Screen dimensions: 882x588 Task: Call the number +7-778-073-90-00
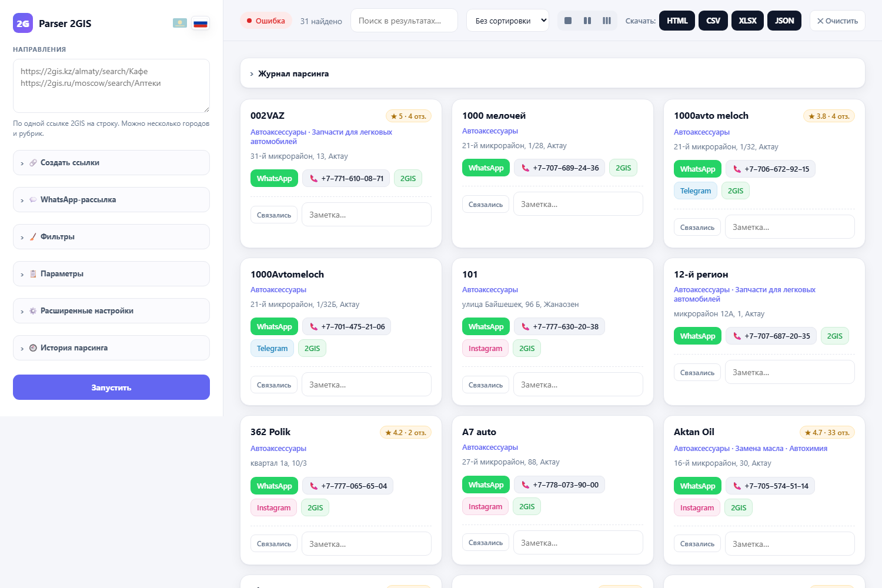coord(560,485)
